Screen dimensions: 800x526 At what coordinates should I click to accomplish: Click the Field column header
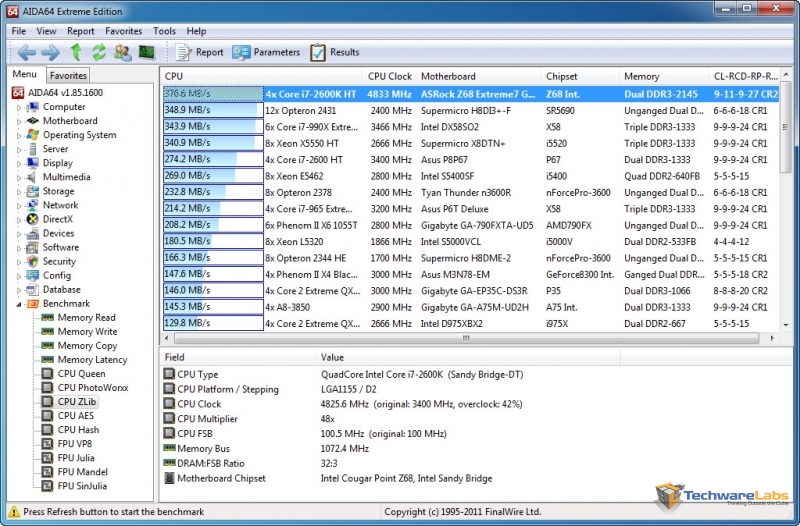(x=238, y=357)
